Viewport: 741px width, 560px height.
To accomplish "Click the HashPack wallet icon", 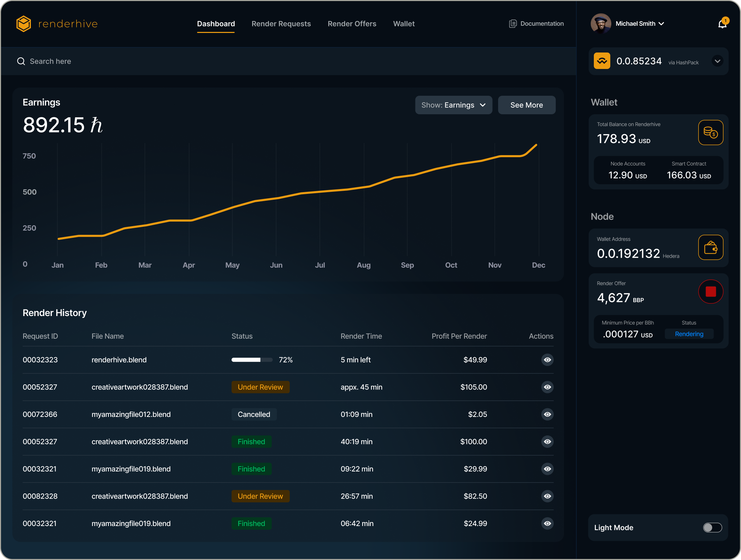I will [x=602, y=61].
